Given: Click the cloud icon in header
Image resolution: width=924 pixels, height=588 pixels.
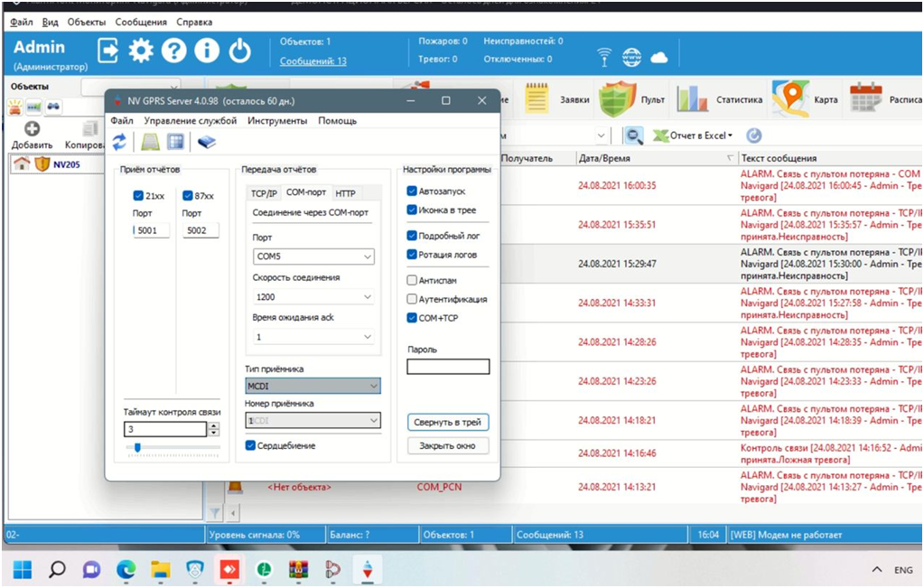Looking at the screenshot, I should tap(658, 57).
